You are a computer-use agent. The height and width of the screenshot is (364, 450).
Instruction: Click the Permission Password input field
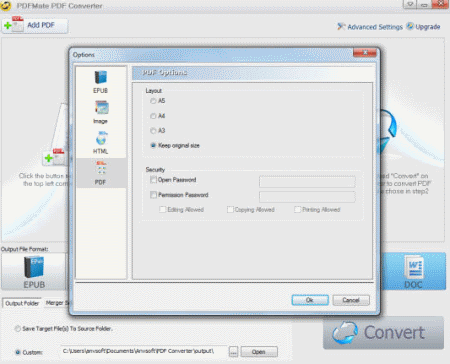(x=307, y=197)
